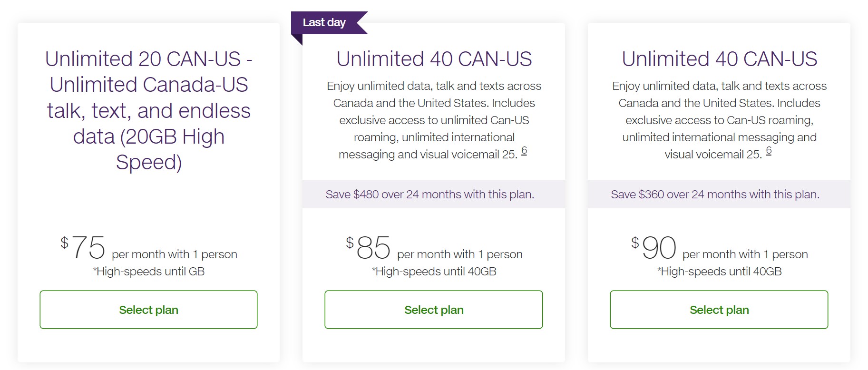Viewport: 868px width, 370px height.
Task: Choose Select plan under the $85 price
Action: (433, 310)
